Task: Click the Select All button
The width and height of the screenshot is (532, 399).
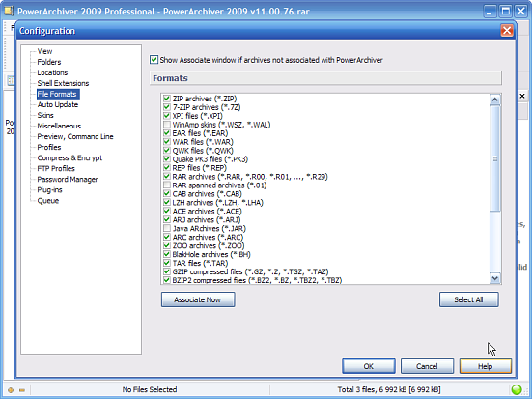Action: (x=468, y=299)
